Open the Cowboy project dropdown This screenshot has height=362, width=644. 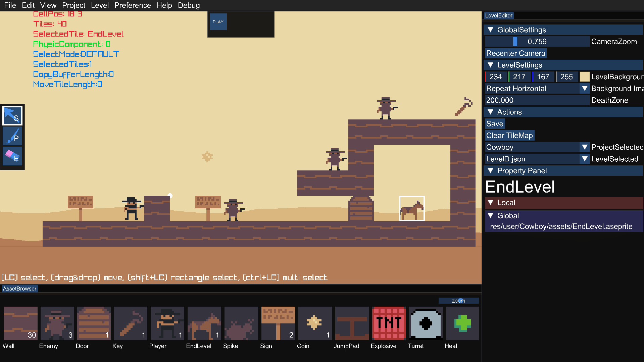click(x=537, y=147)
